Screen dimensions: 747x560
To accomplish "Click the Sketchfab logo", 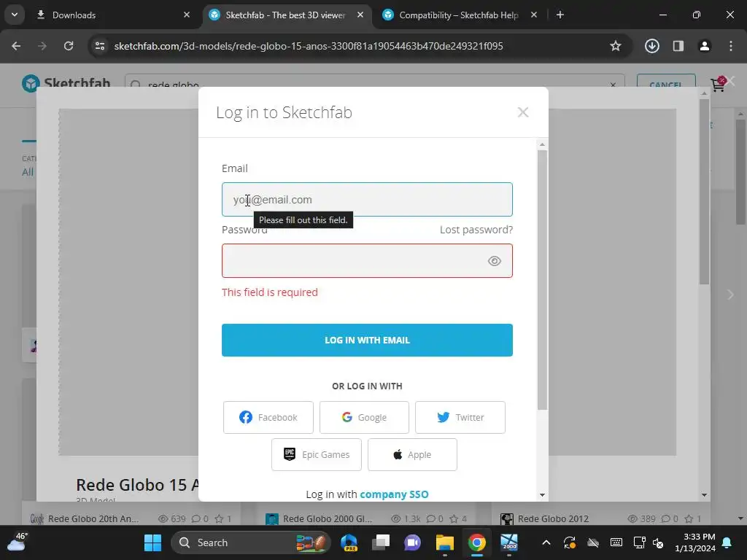I will [x=66, y=84].
